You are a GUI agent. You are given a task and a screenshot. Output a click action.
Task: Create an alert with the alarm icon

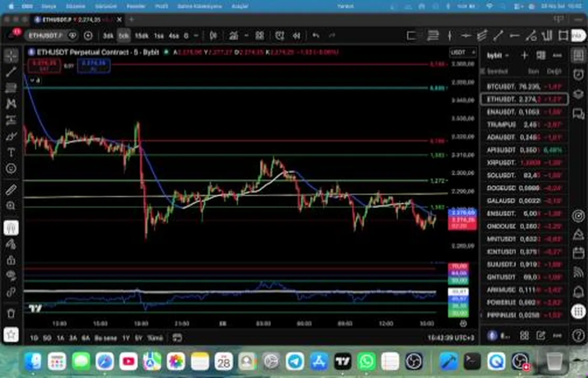coord(280,36)
